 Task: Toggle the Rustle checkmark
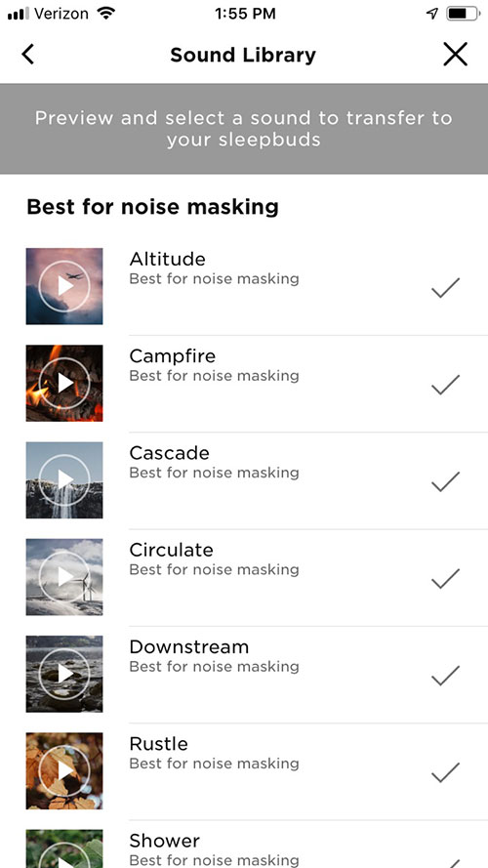point(445,772)
